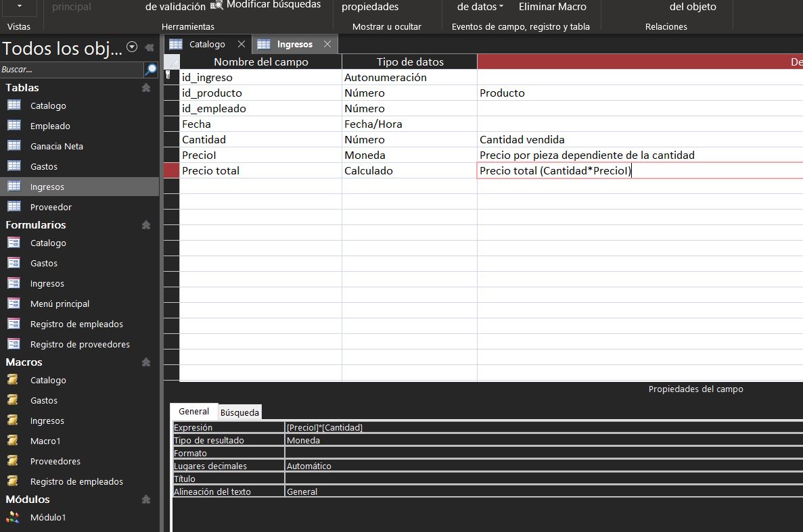The width and height of the screenshot is (803, 532).
Task: Click the Buscar search field
Action: tap(72, 69)
